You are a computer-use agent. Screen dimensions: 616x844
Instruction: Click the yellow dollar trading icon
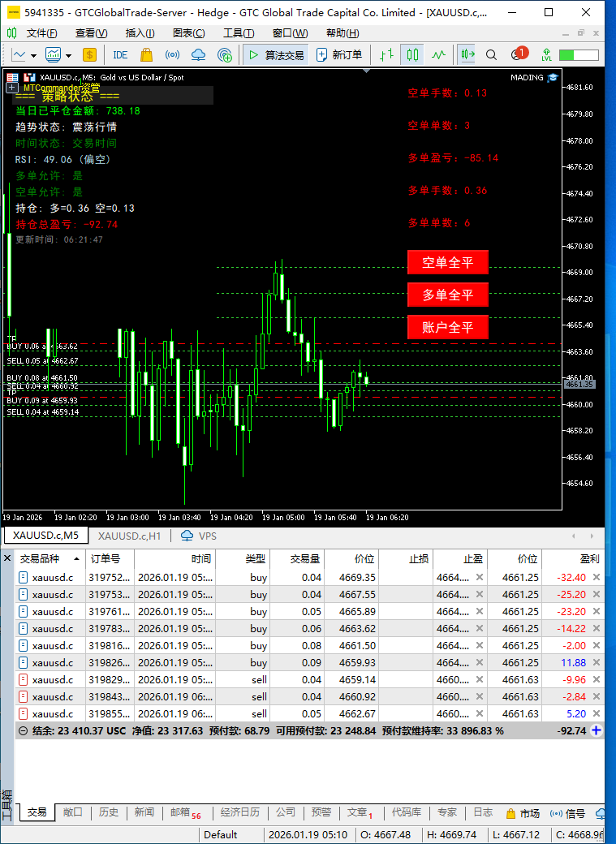pos(89,55)
